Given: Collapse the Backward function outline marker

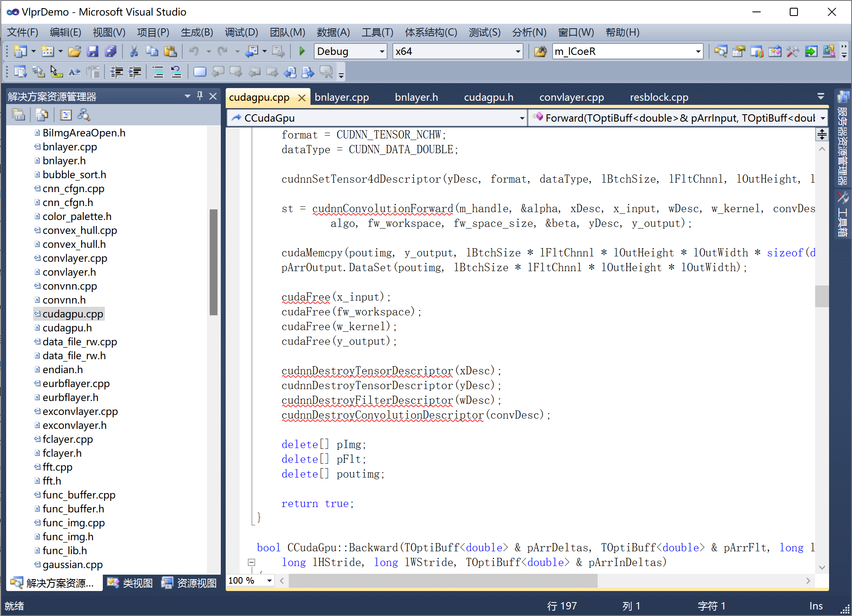Looking at the screenshot, I should click(x=252, y=562).
